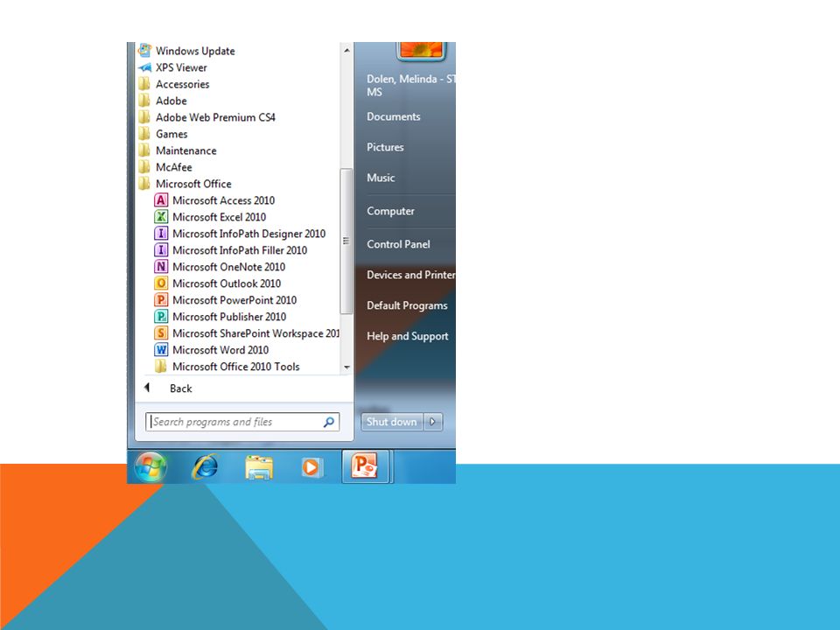Click Back to return to main menu
This screenshot has height=630, width=840.
click(180, 388)
